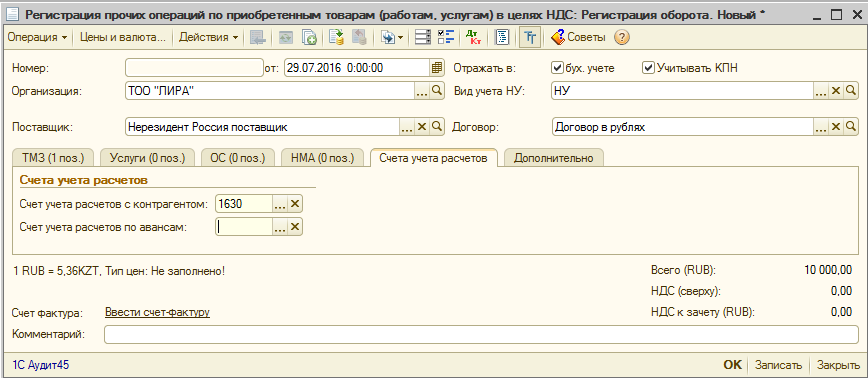
Task: Click the Записать button
Action: coord(778,365)
